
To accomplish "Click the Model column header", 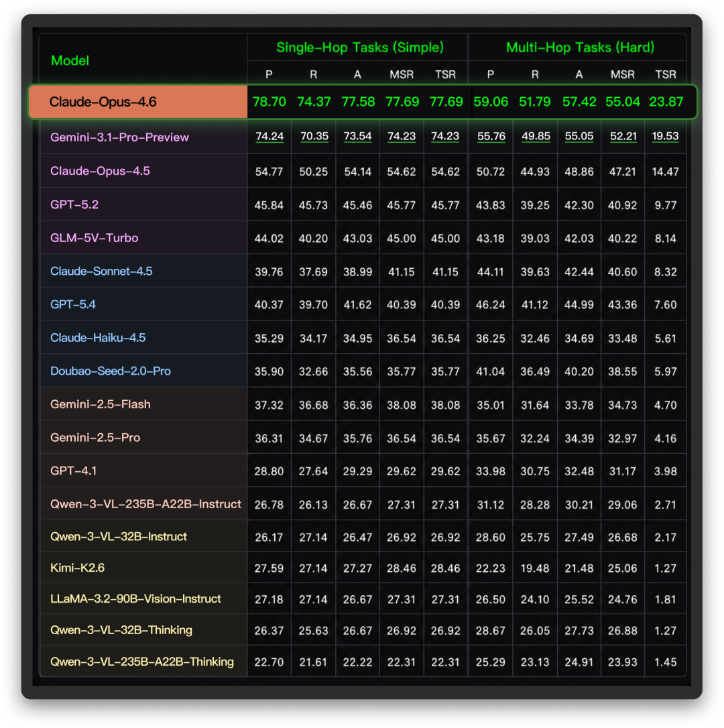I will tap(70, 61).
